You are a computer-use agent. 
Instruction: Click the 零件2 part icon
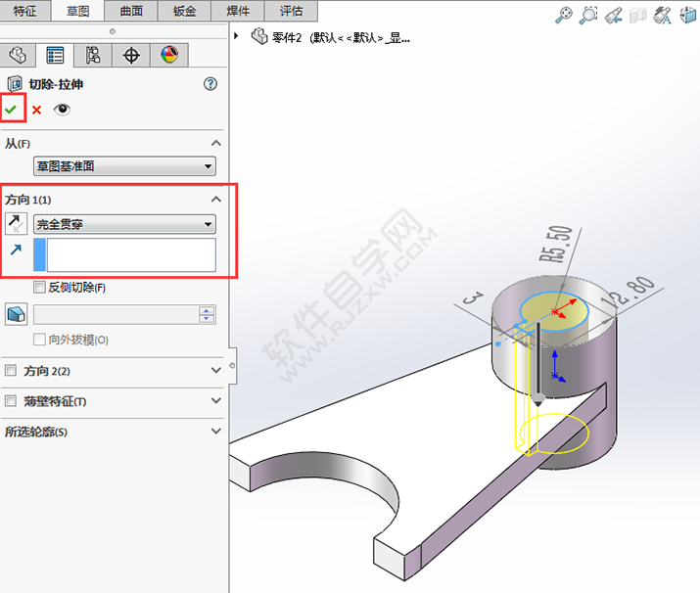click(259, 36)
